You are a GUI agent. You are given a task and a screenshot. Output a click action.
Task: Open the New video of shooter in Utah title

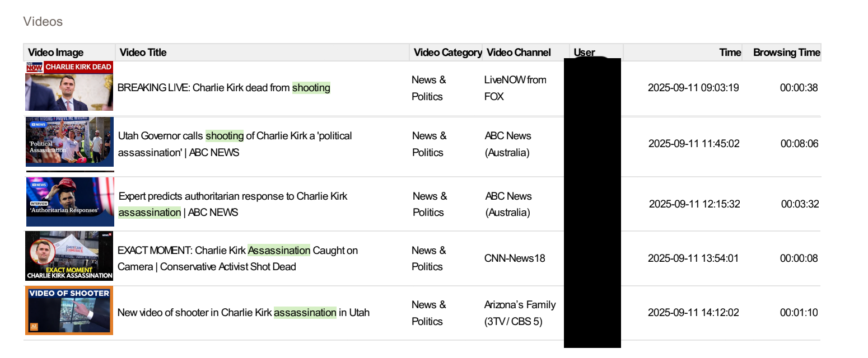pos(244,312)
